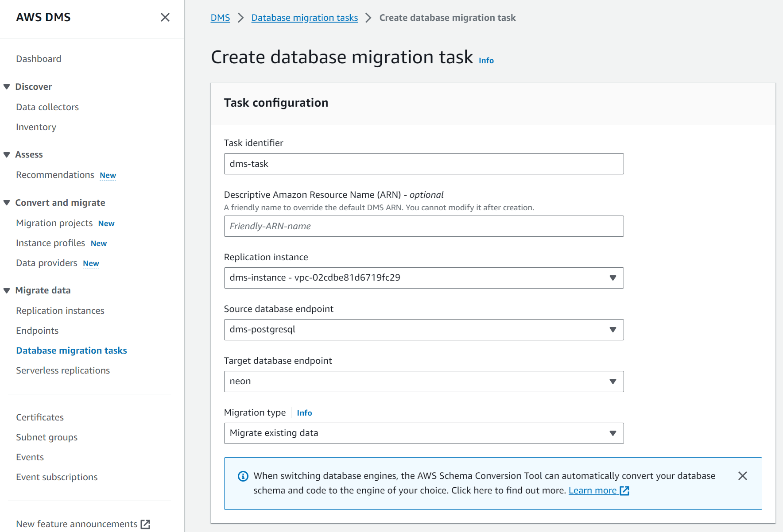Open the Replication instance dropdown

point(612,278)
